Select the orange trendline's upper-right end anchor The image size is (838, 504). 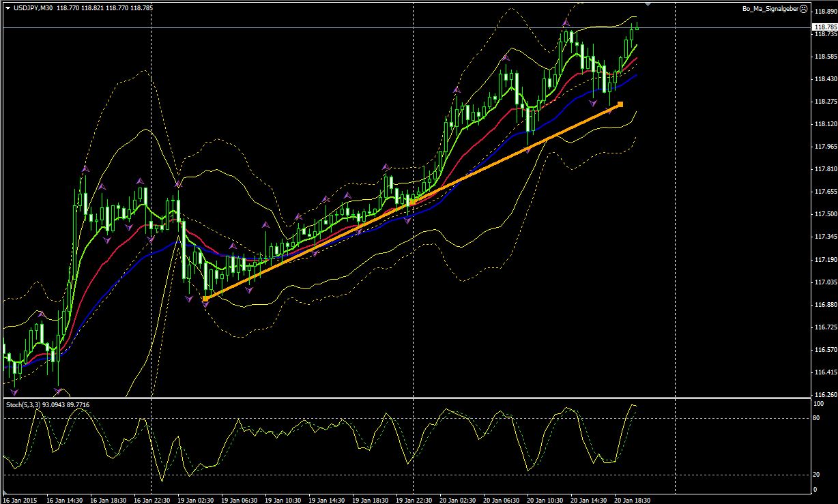pyautogui.click(x=620, y=104)
